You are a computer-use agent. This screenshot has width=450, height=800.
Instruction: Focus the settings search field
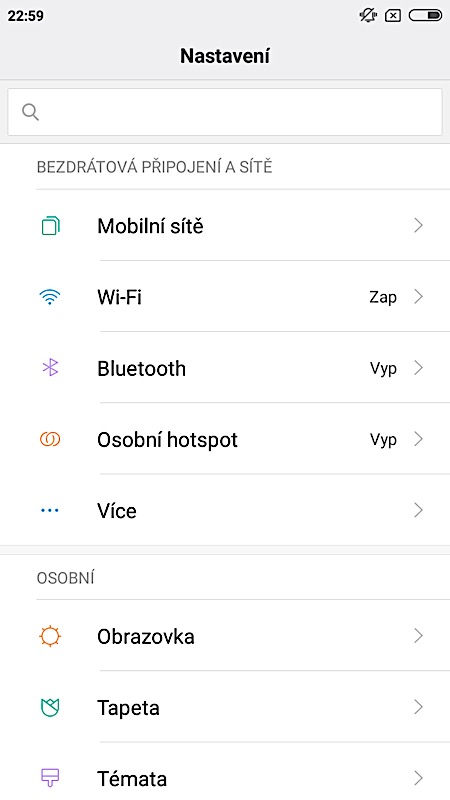click(225, 112)
